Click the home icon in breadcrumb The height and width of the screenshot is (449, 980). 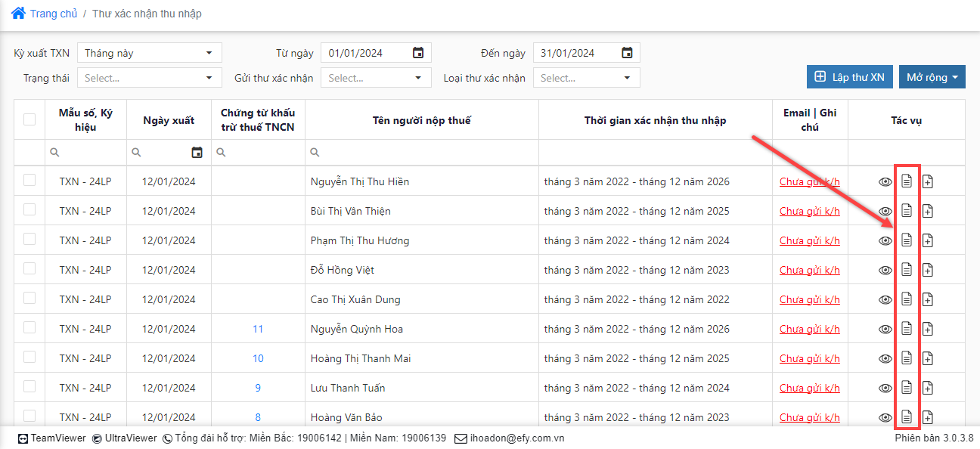tap(18, 14)
